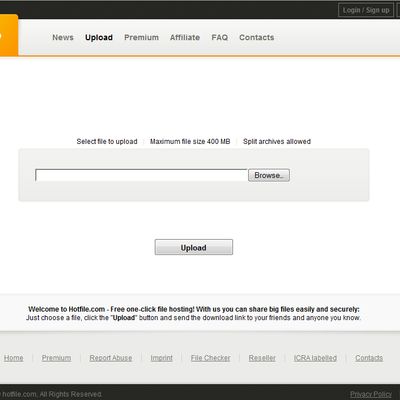Open the Home footer link
Image resolution: width=400 pixels, height=400 pixels.
click(14, 358)
